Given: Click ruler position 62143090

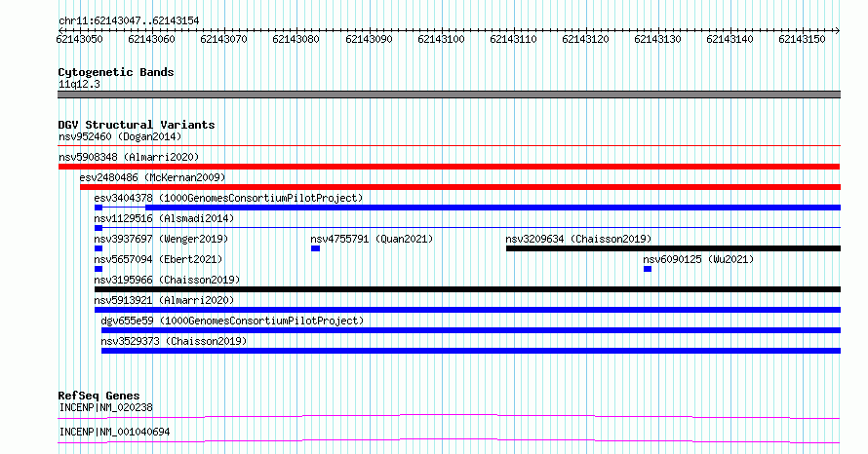Looking at the screenshot, I should [x=369, y=39].
